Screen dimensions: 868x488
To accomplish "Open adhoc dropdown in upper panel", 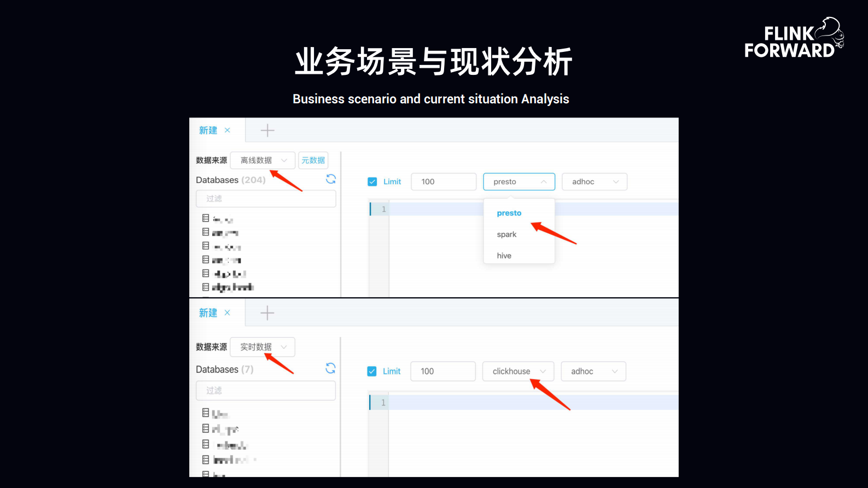I will pyautogui.click(x=595, y=182).
